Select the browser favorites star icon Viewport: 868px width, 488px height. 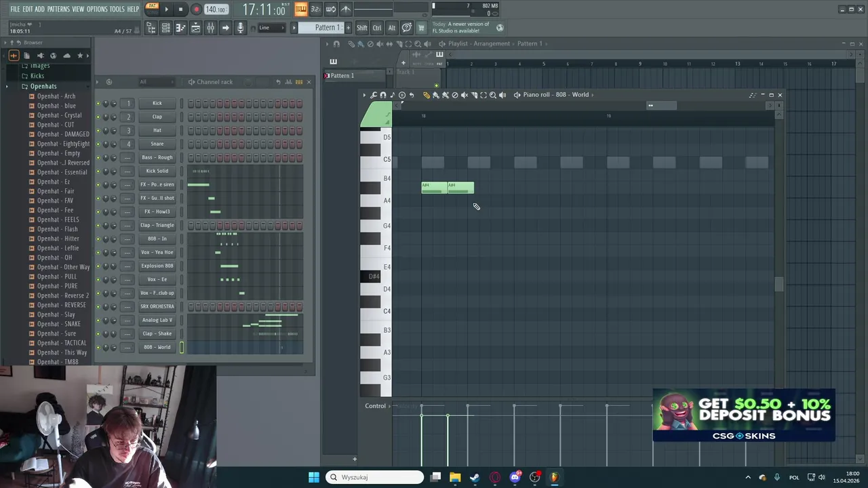(80, 56)
